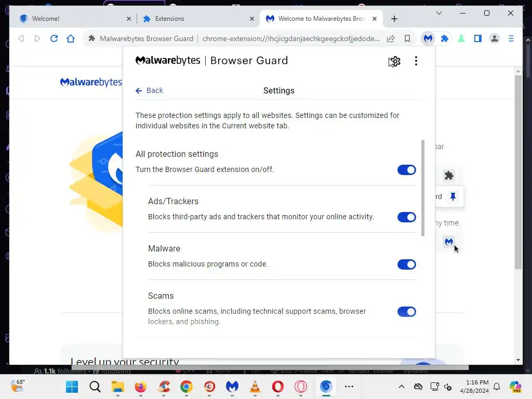Expand the system tray hidden icons chevron
The height and width of the screenshot is (399, 532).
(402, 387)
